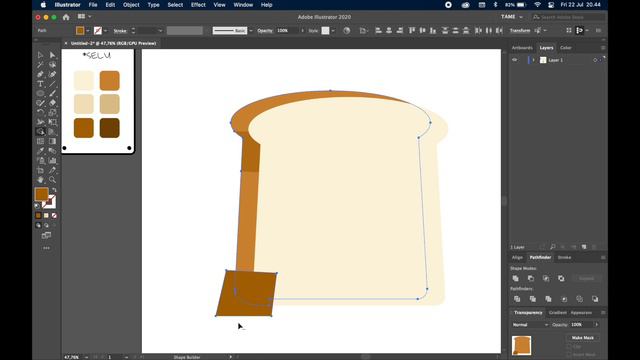Toggle visibility eye of Layer 1
The image size is (640, 360).
click(x=514, y=60)
